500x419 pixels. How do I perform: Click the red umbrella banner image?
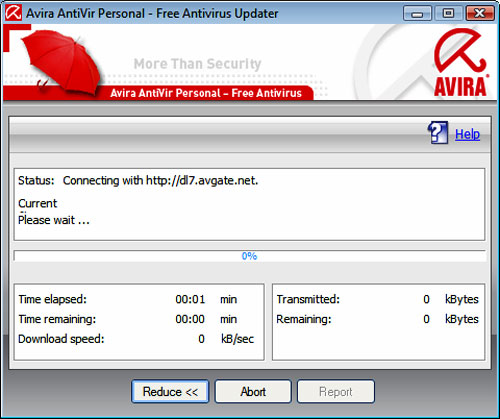(x=62, y=62)
